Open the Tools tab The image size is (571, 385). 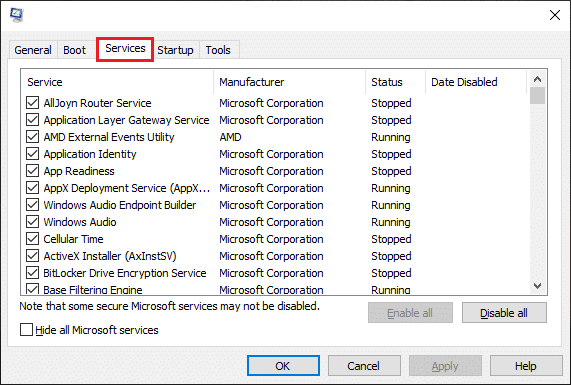[218, 50]
